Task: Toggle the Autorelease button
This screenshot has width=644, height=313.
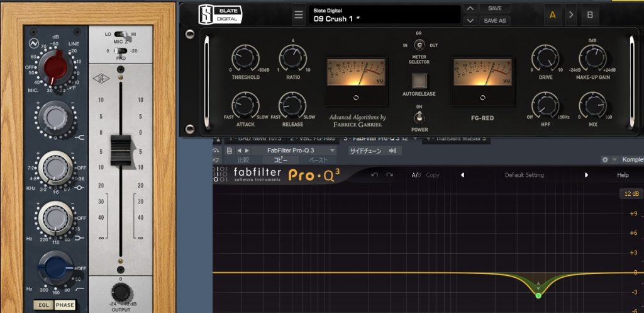Action: coord(419,81)
